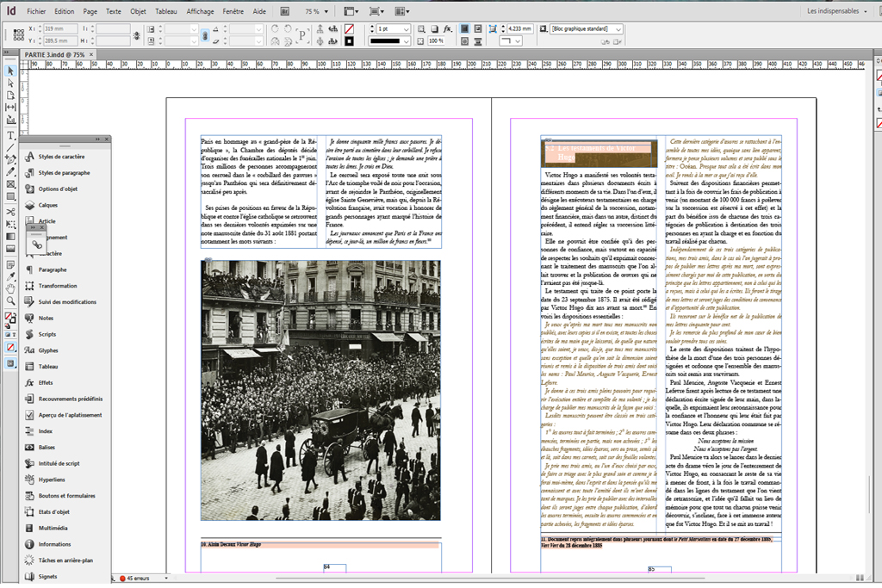Activate the Gap tool
Image resolution: width=882 pixels, height=588 pixels.
click(10, 107)
